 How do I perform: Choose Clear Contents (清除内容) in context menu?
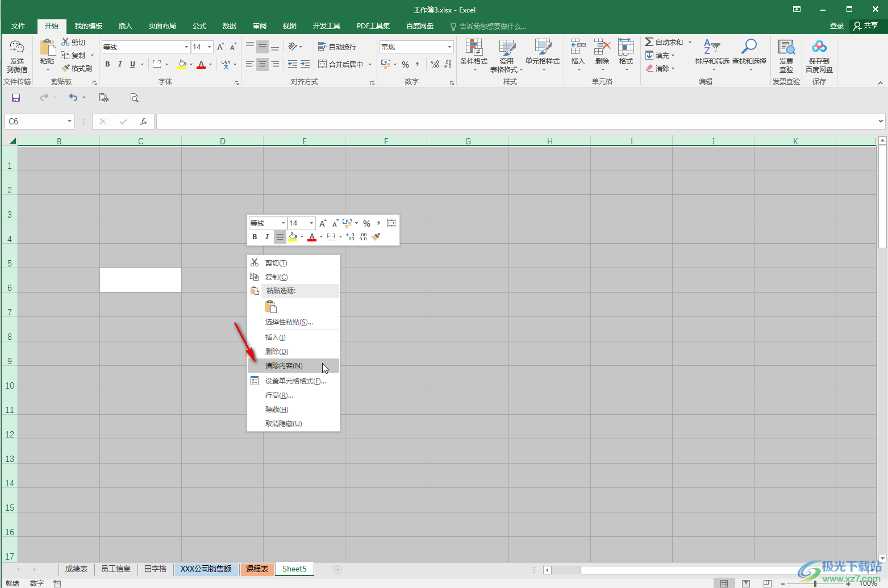(293, 366)
